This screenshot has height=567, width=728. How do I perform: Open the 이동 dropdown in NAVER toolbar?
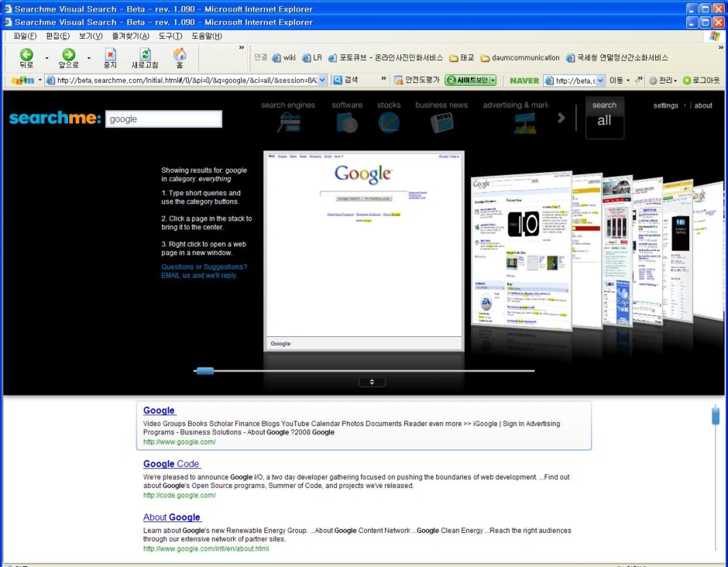pyautogui.click(x=620, y=81)
